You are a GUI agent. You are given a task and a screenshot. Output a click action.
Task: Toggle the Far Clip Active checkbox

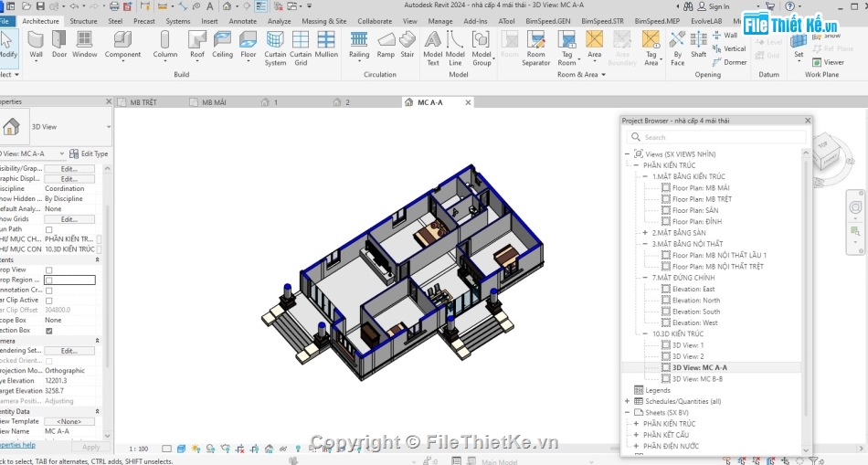(x=48, y=300)
